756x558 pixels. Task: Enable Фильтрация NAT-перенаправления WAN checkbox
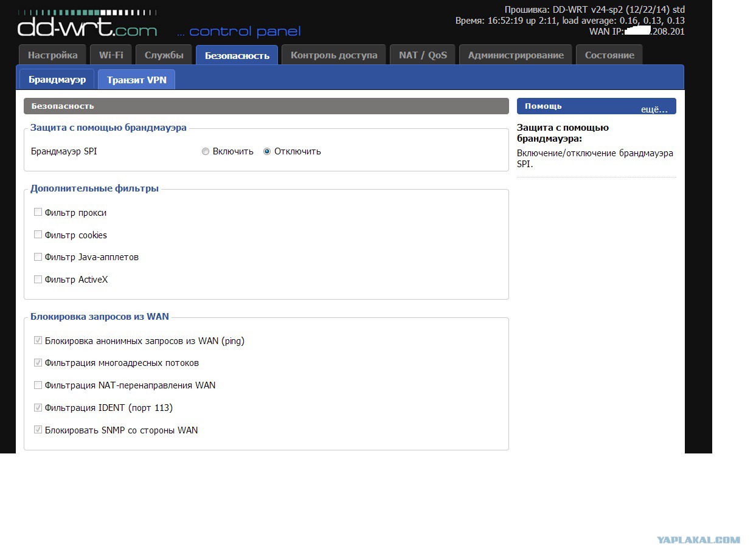[x=38, y=385]
